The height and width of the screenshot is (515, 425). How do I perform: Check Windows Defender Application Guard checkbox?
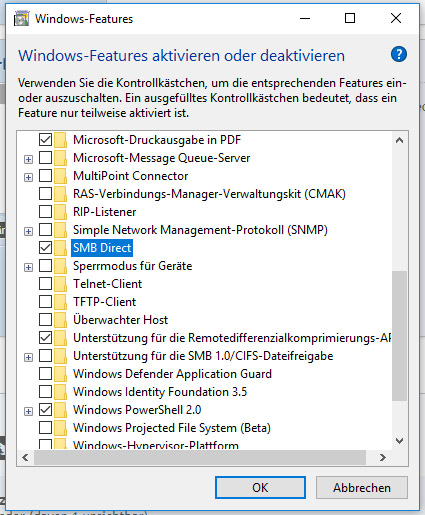point(45,374)
